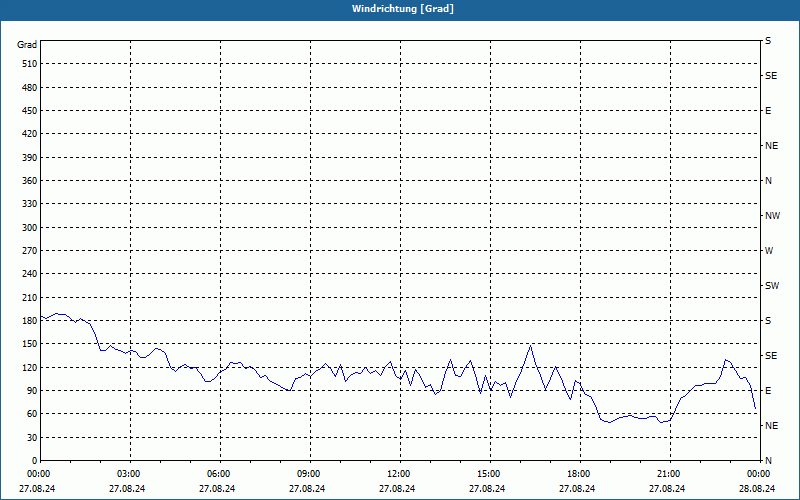This screenshot has width=800, height=500.
Task: Click the E compass label at 450 level
Action: tap(768, 111)
